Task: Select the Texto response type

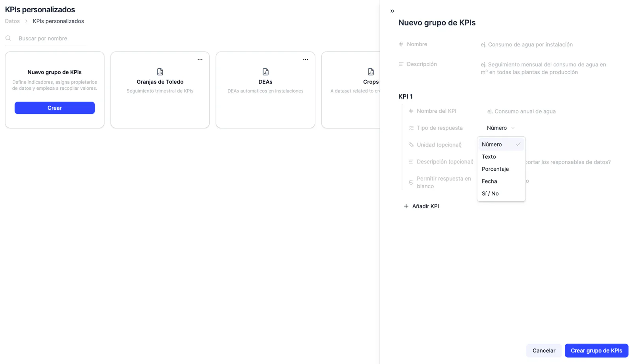Action: [x=501, y=157]
